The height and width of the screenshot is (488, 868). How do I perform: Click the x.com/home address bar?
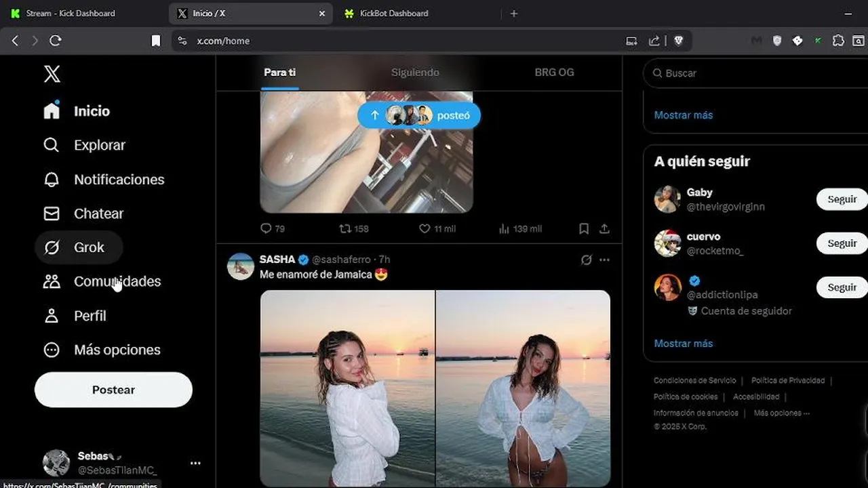[407, 41]
